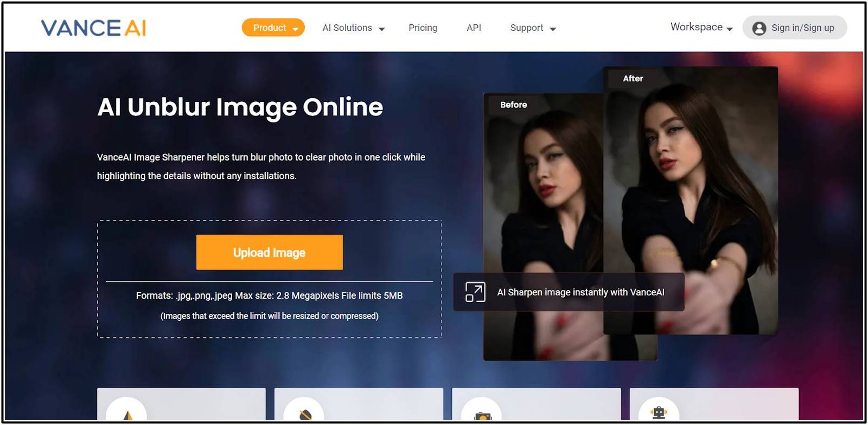Expand the AI Solutions dropdown arrow

[381, 29]
